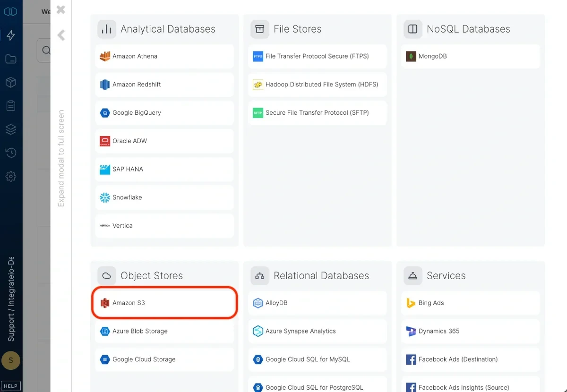Open the settings gear in the sidebar
The height and width of the screenshot is (392, 567).
pos(10,176)
